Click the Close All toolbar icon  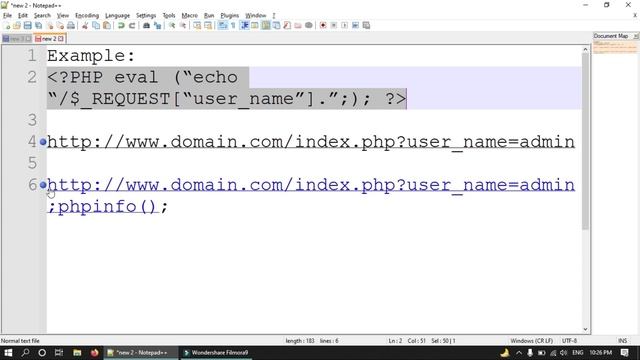(60, 25)
